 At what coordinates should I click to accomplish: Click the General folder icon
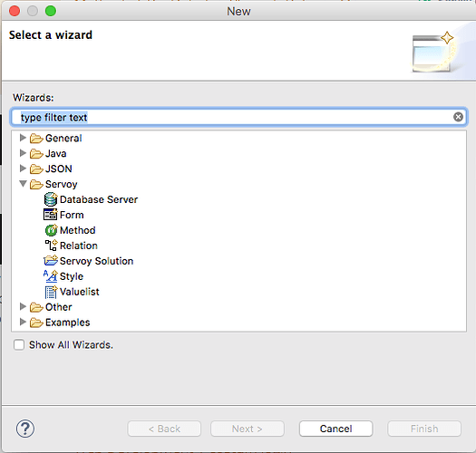(36, 139)
